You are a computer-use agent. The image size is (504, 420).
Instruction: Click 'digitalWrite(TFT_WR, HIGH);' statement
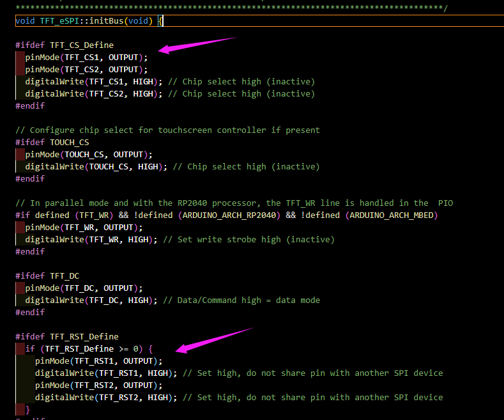coord(91,240)
